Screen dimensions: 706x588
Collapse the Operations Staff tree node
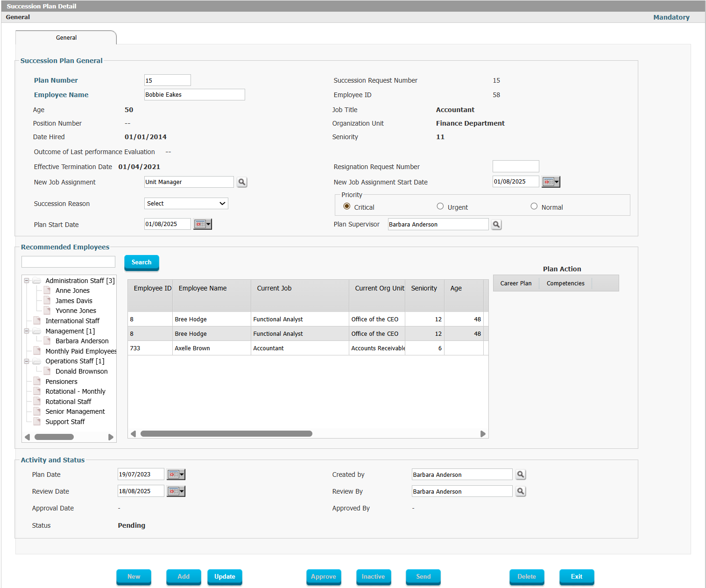(x=27, y=361)
